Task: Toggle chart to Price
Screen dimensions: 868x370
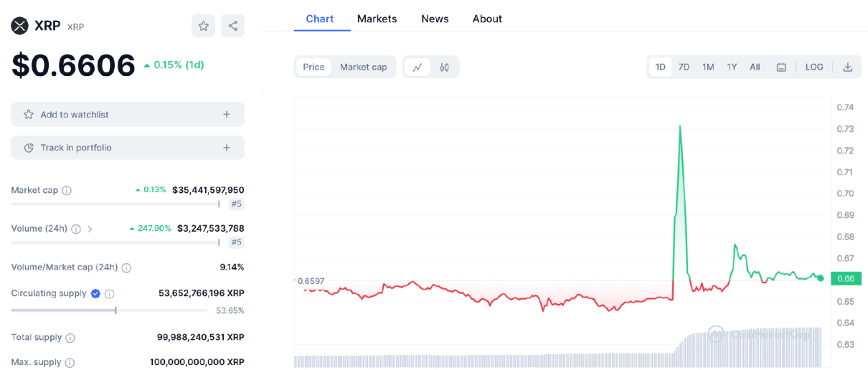Action: click(x=313, y=67)
